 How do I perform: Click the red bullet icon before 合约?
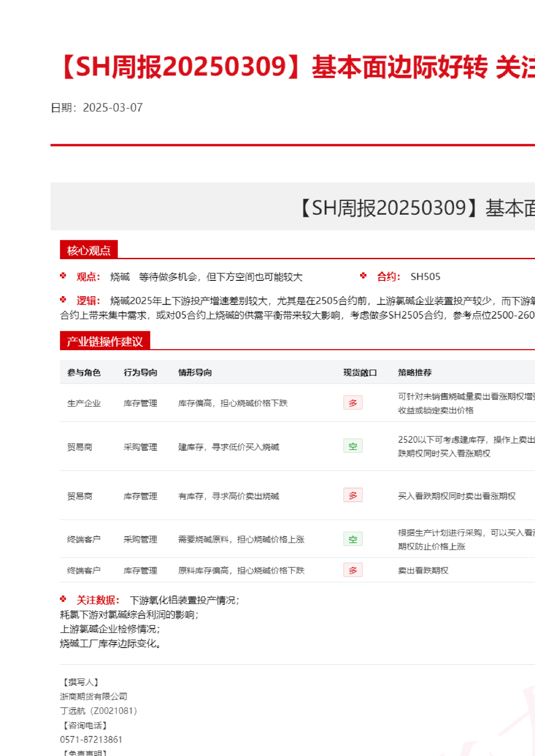point(363,276)
